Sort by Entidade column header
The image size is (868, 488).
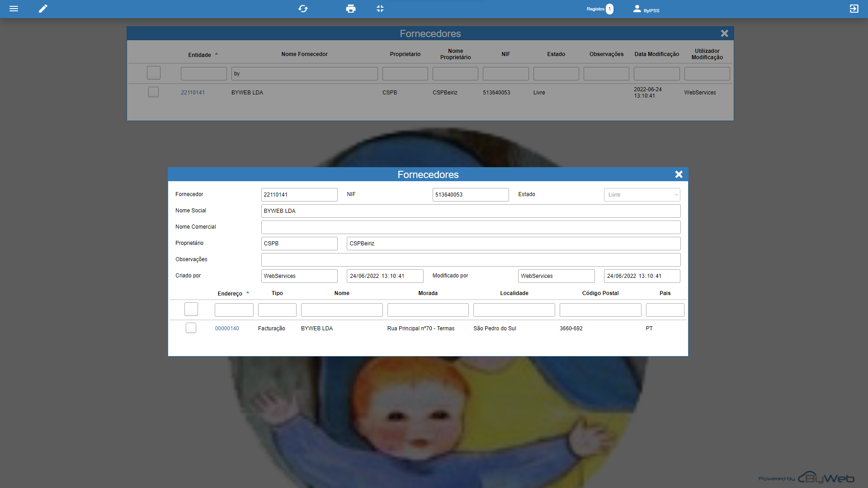click(x=199, y=55)
